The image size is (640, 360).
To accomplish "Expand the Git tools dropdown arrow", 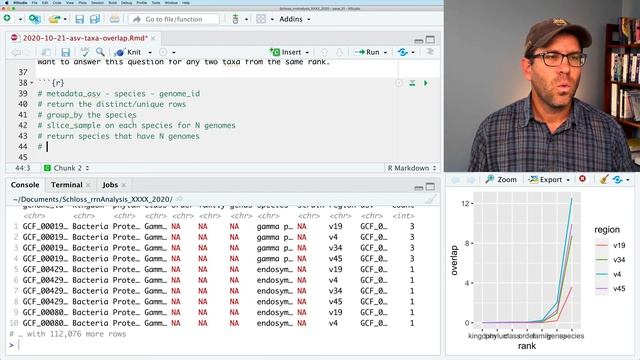I will [x=246, y=19].
